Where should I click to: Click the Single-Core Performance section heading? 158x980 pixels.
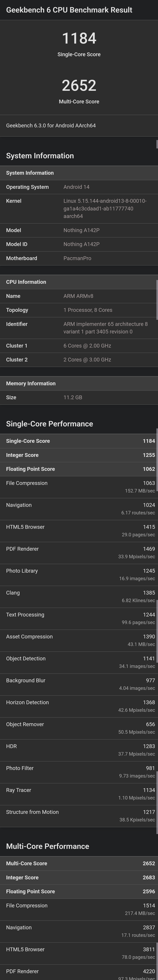coord(49,424)
